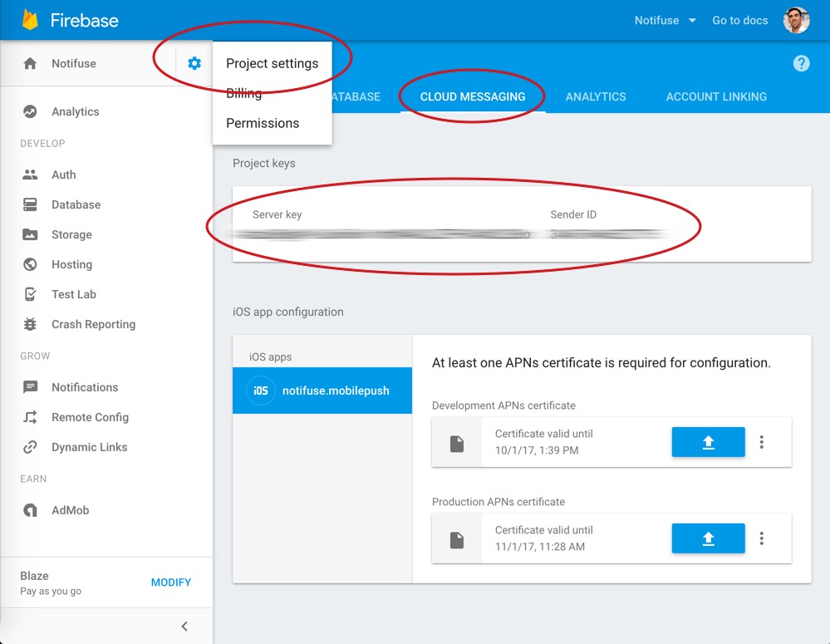The height and width of the screenshot is (644, 830).
Task: Open the Go to docs link
Action: pyautogui.click(x=740, y=20)
